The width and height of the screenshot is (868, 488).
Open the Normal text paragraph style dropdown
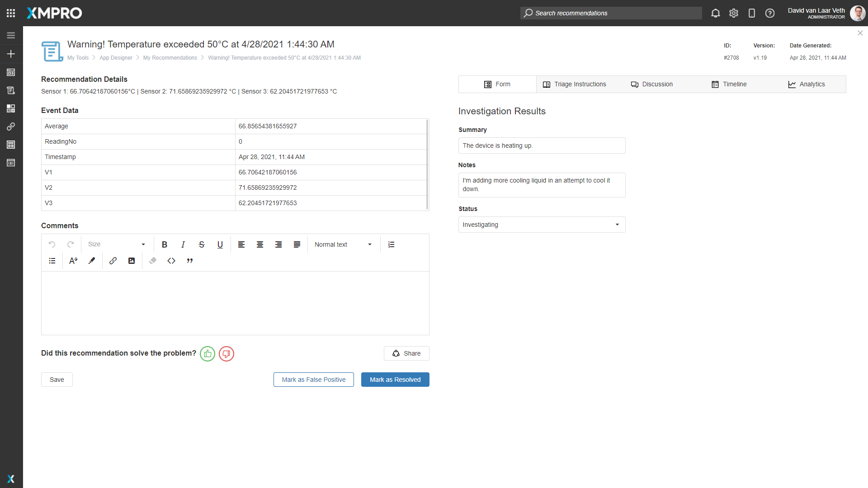[x=343, y=244]
